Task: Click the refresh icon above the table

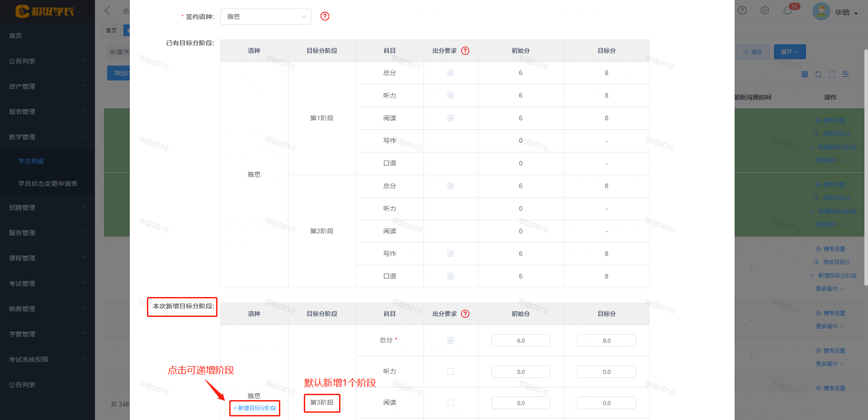Action: (818, 74)
